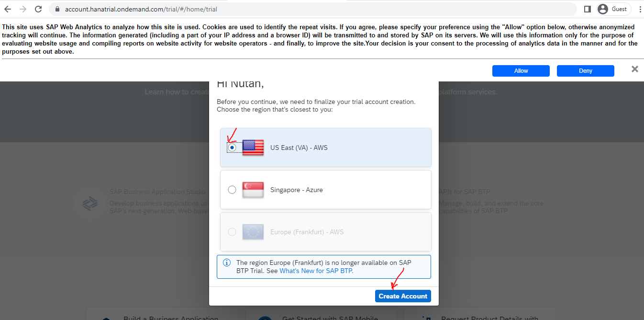Allow SAP Web Analytics tracking
Screen dimensions: 644x320
521,71
